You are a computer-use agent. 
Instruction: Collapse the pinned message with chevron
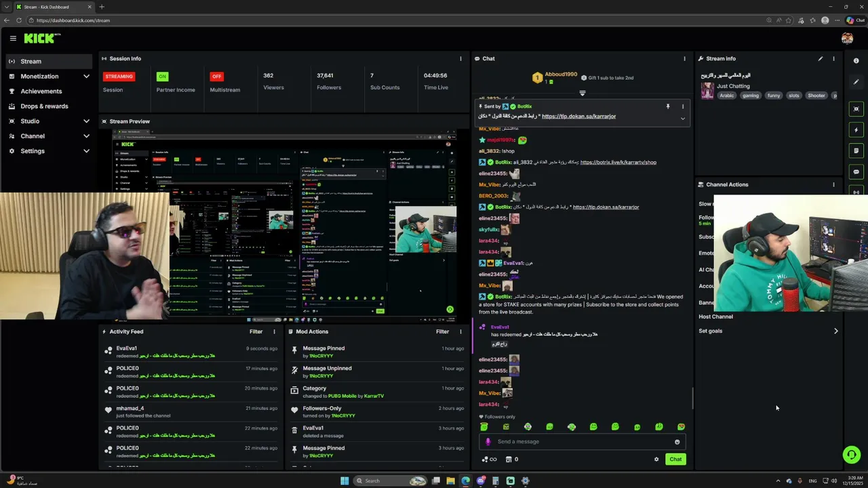tap(683, 119)
